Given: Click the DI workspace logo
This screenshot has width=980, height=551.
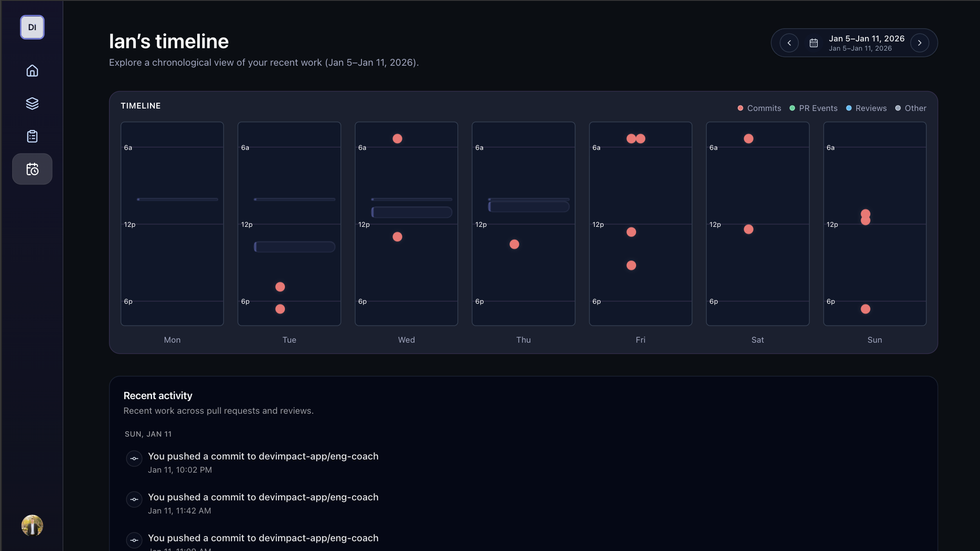Looking at the screenshot, I should point(32,27).
